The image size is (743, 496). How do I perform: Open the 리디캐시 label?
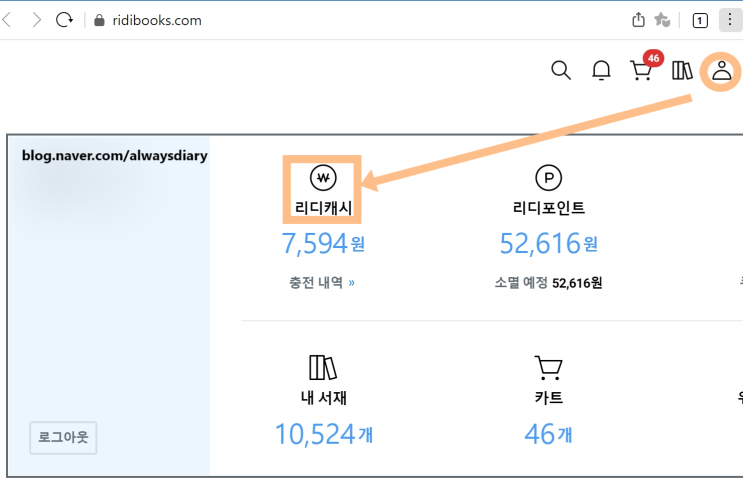323,207
